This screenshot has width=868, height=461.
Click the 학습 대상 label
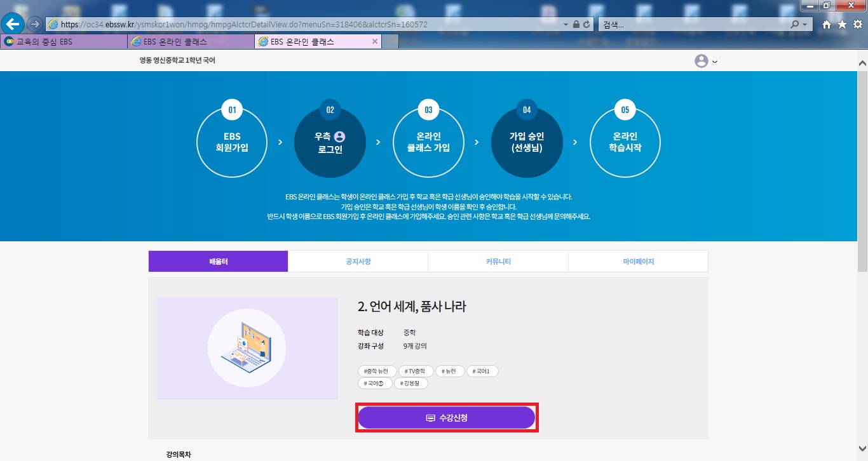pos(371,333)
